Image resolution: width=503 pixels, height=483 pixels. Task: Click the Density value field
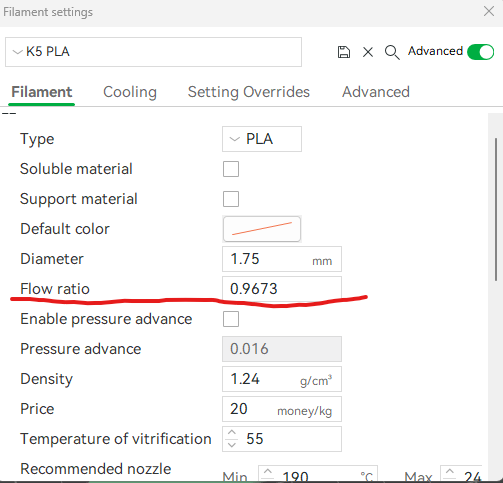(x=282, y=379)
